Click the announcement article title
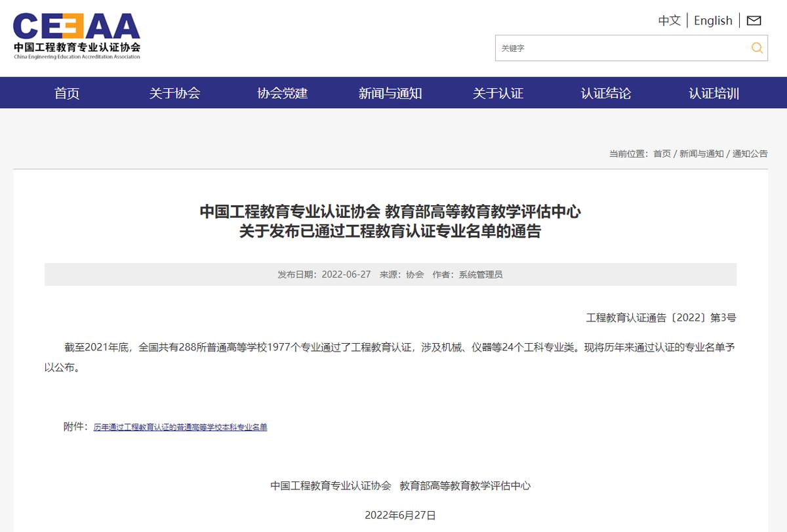 click(x=393, y=223)
